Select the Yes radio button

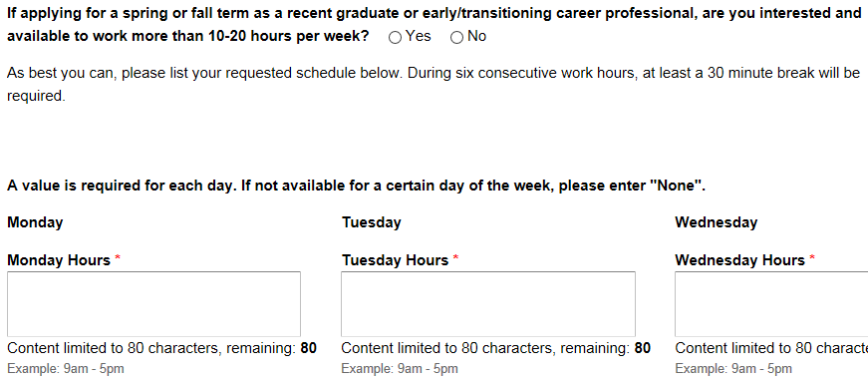point(396,38)
